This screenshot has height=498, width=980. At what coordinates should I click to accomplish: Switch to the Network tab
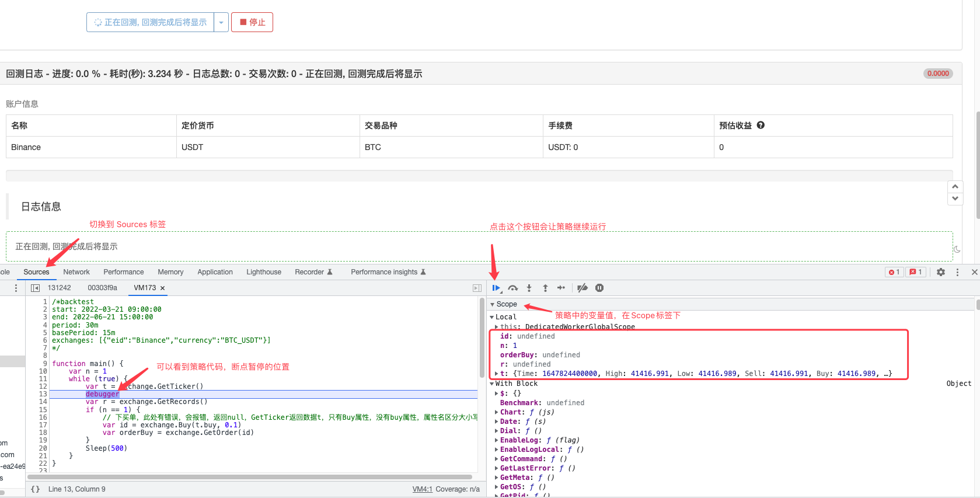coord(76,272)
